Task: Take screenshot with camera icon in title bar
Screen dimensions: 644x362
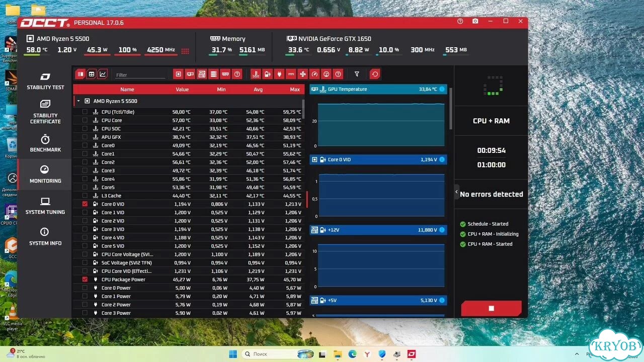Action: coord(475,21)
